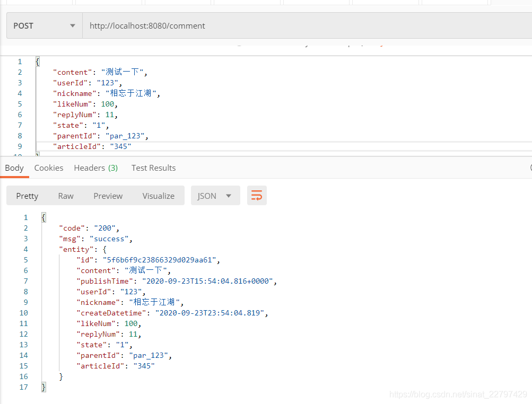This screenshot has width=532, height=404.
Task: Open the JSON response format dropdown
Action: click(215, 195)
